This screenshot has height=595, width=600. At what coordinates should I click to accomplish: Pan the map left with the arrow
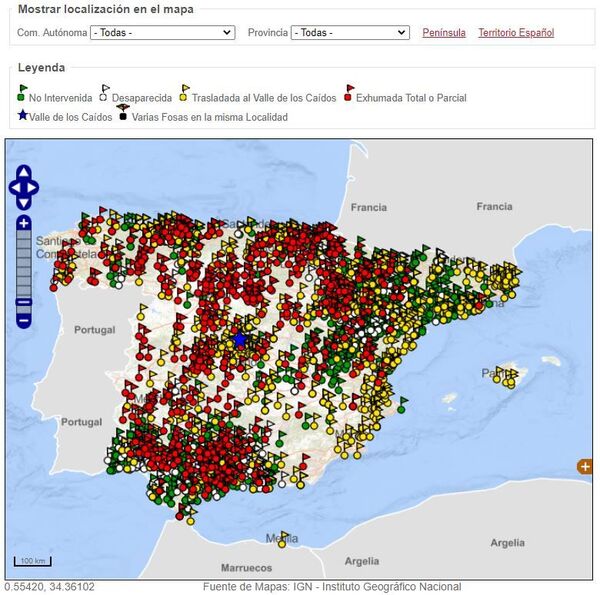[14, 187]
